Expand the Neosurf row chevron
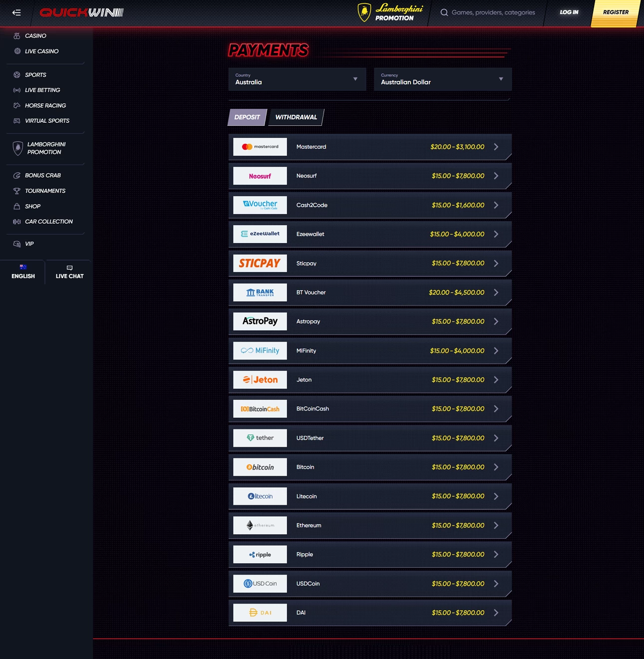Image resolution: width=644 pixels, height=659 pixels. click(x=496, y=176)
